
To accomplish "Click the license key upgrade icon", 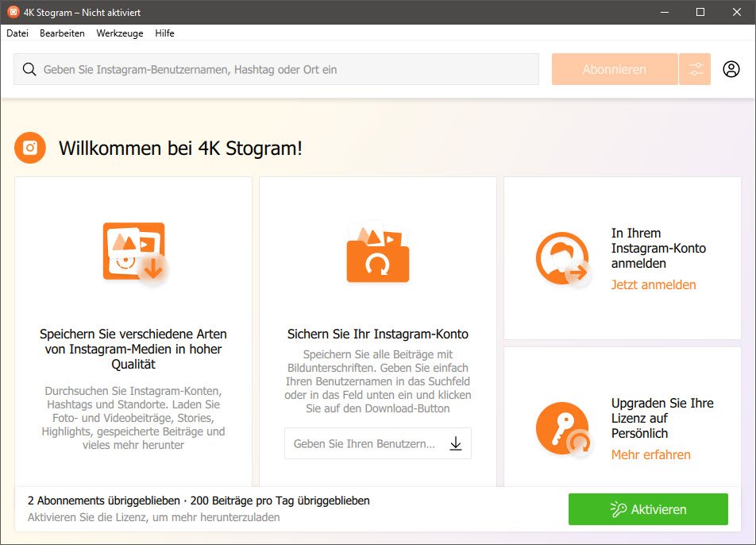I will pos(563,429).
